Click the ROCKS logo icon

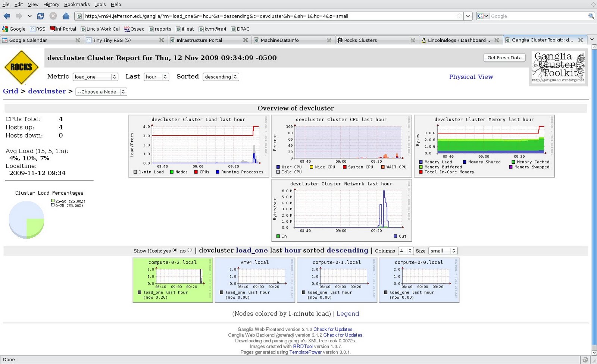coord(21,67)
